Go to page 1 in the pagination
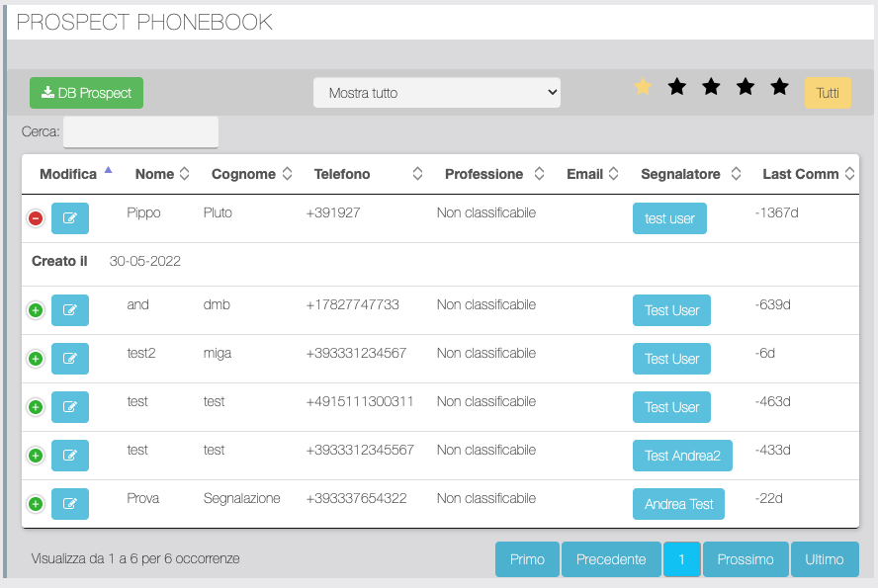This screenshot has width=878, height=588. (682, 559)
